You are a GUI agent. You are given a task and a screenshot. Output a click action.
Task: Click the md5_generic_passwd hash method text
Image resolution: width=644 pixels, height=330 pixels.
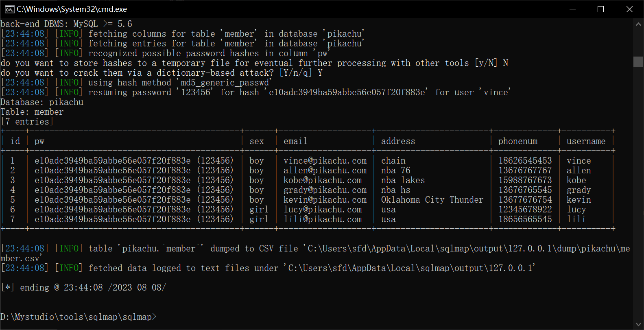pyautogui.click(x=225, y=83)
